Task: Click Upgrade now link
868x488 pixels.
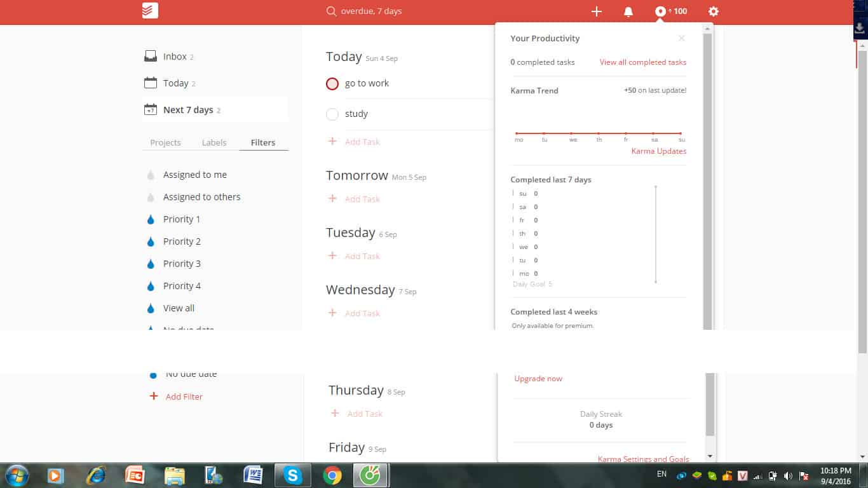Action: tap(538, 379)
